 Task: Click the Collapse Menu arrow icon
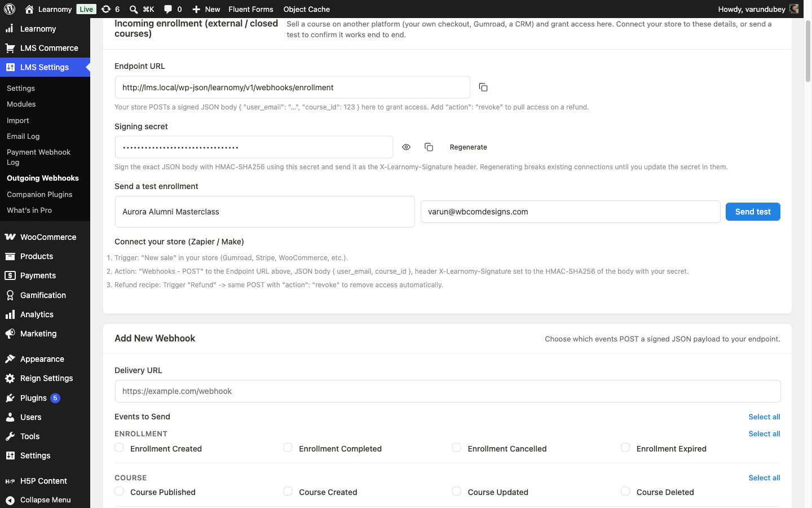click(10, 500)
